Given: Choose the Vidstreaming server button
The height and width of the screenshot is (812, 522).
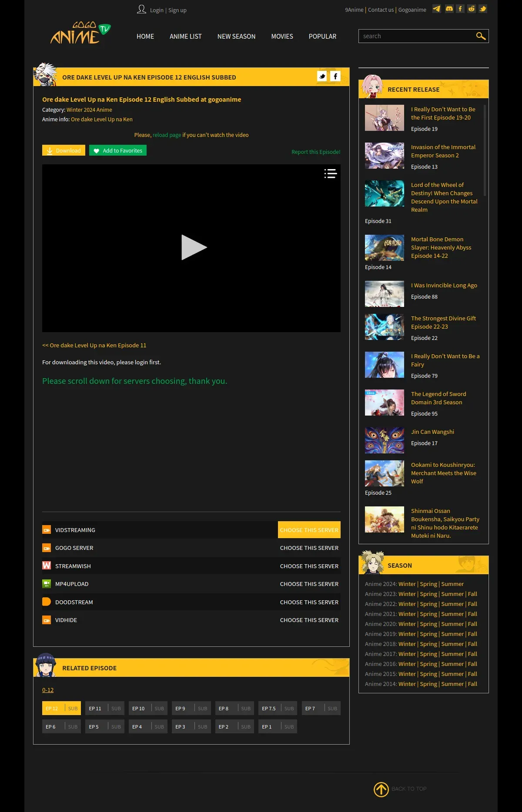Looking at the screenshot, I should click(x=309, y=530).
